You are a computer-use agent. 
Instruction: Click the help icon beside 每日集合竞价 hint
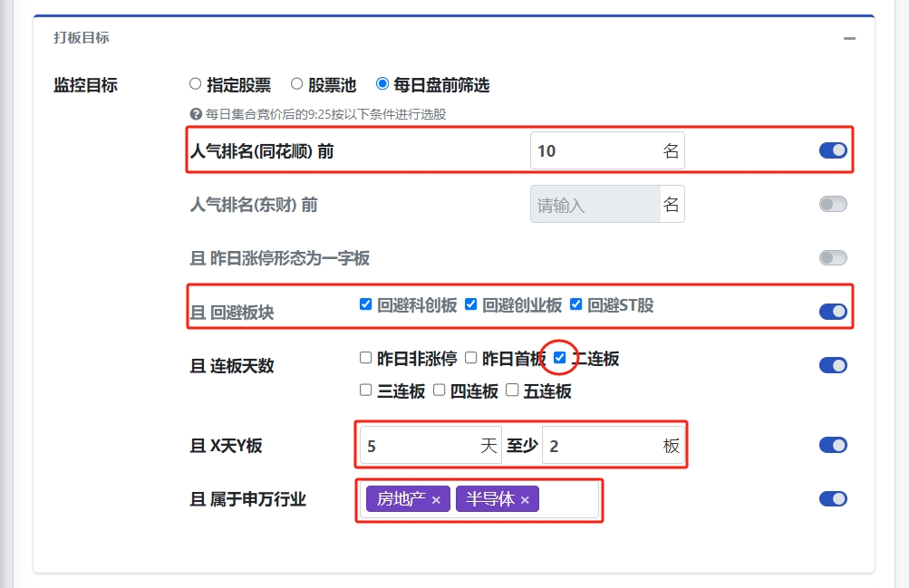tap(195, 114)
